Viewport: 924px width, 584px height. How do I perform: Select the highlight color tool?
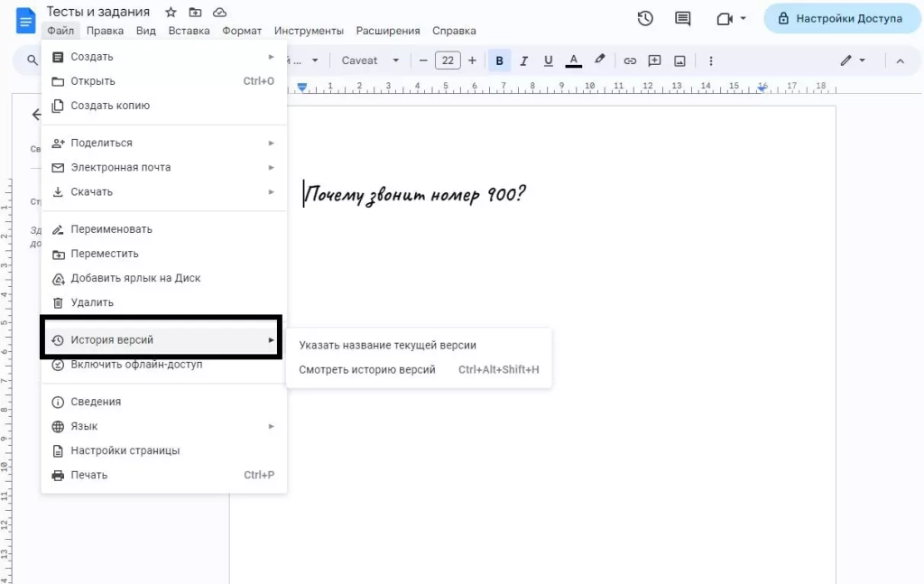pyautogui.click(x=599, y=60)
